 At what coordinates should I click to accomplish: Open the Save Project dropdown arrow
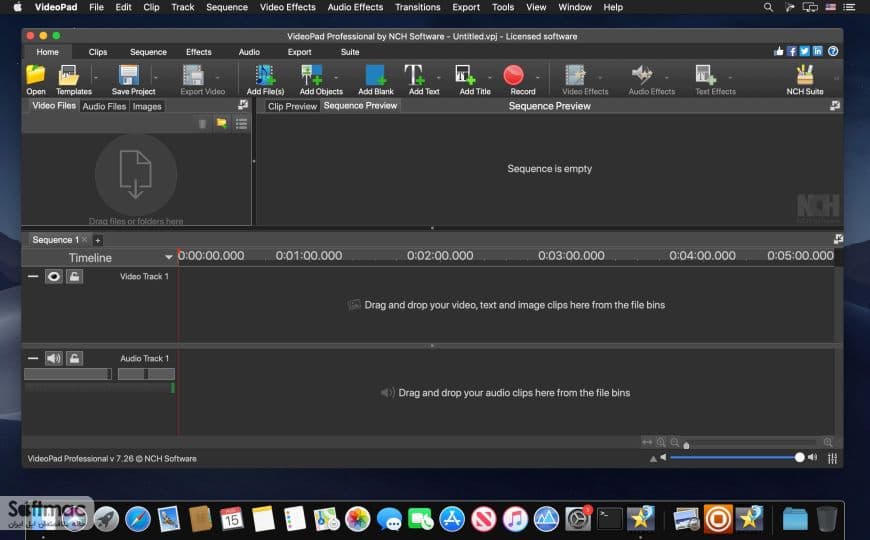(155, 77)
